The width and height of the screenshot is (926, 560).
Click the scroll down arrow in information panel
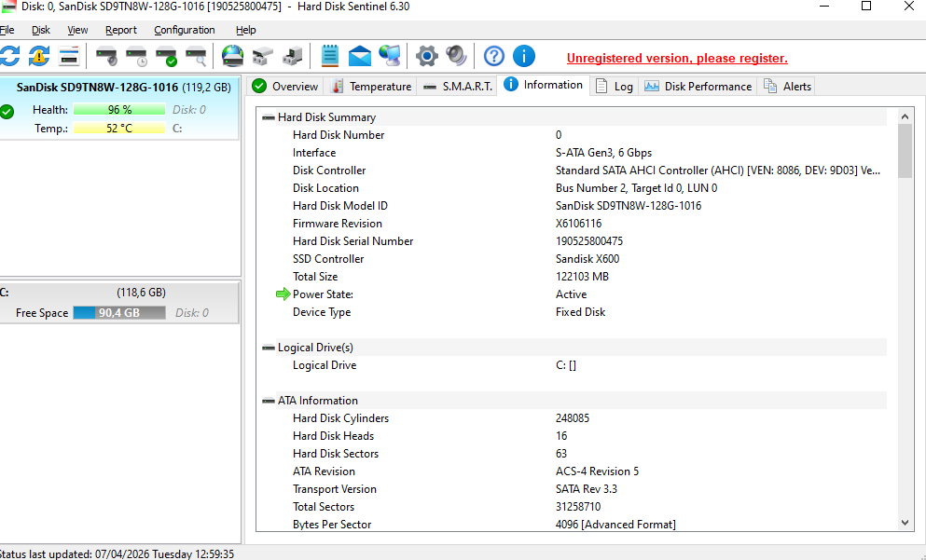tap(905, 524)
